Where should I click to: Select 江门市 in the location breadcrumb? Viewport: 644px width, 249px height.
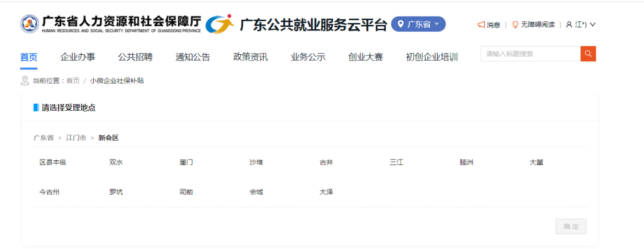click(x=76, y=138)
